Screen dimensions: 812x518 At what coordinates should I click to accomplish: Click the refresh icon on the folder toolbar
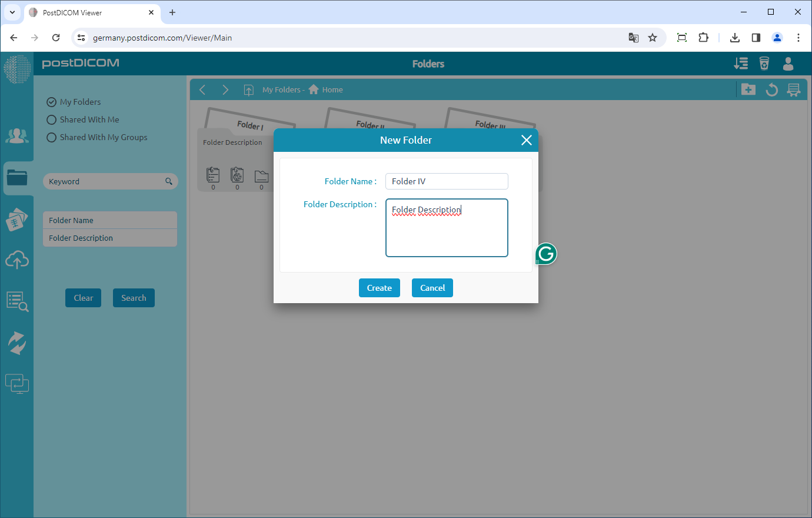coord(771,89)
